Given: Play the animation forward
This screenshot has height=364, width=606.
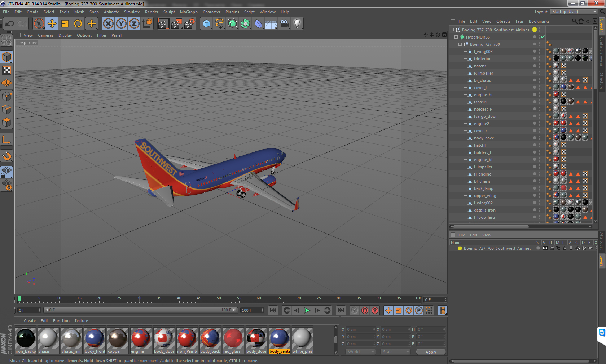Looking at the screenshot, I should 307,310.
